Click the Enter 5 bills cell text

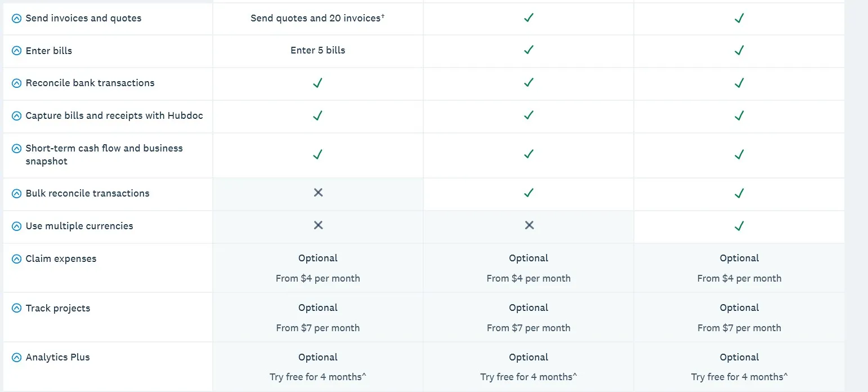click(318, 50)
